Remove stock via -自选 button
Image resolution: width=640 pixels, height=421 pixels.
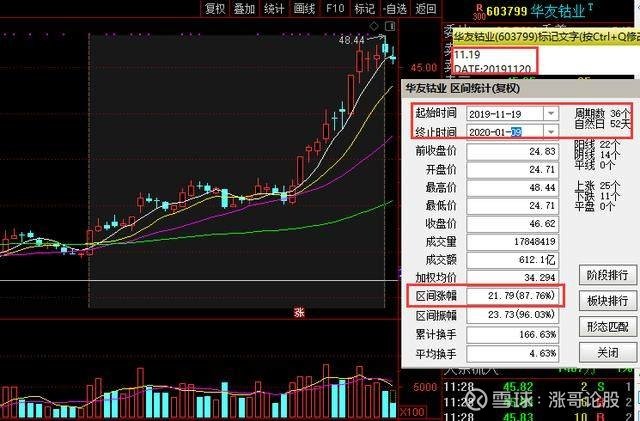(394, 9)
